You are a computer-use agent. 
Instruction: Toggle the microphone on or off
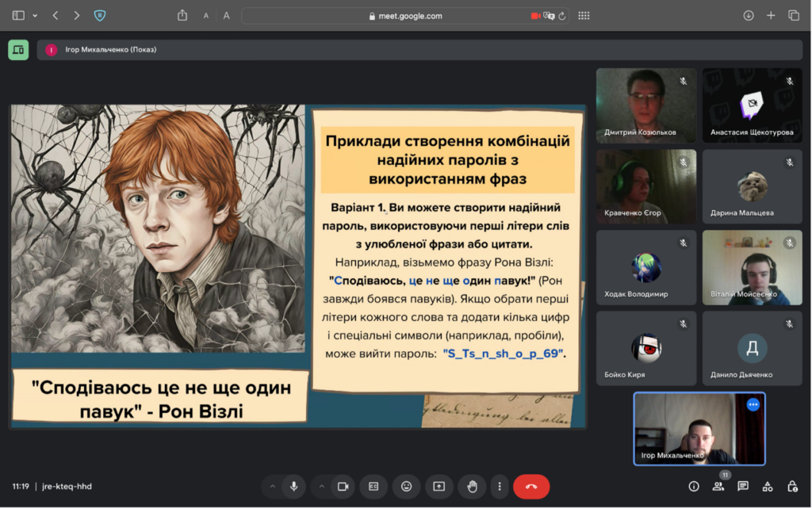pos(293,486)
